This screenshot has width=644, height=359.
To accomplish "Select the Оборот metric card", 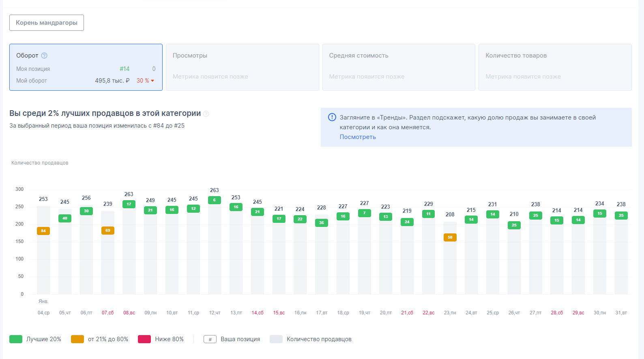I will click(x=86, y=67).
